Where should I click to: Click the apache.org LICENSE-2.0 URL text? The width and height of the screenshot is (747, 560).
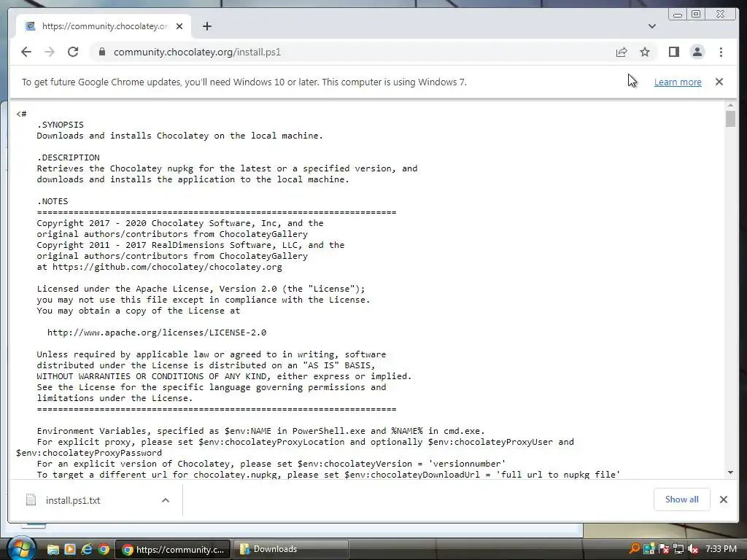[x=157, y=332]
